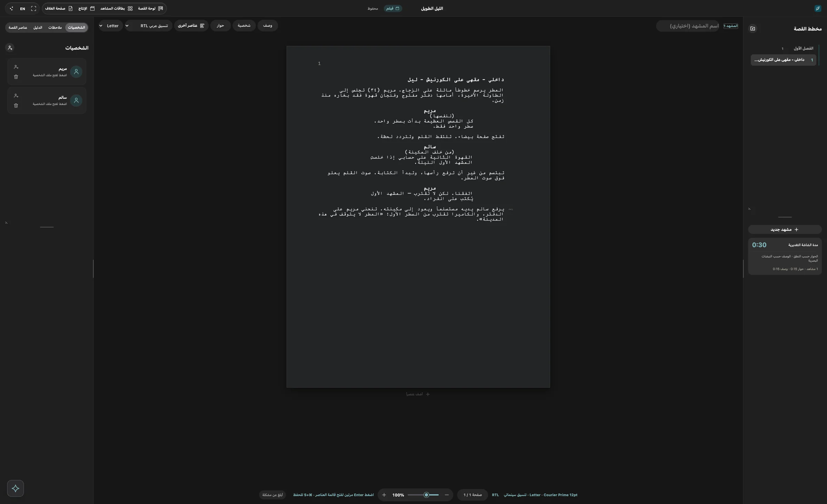Click أبلغ عن مشكلة report issue link

273,495
